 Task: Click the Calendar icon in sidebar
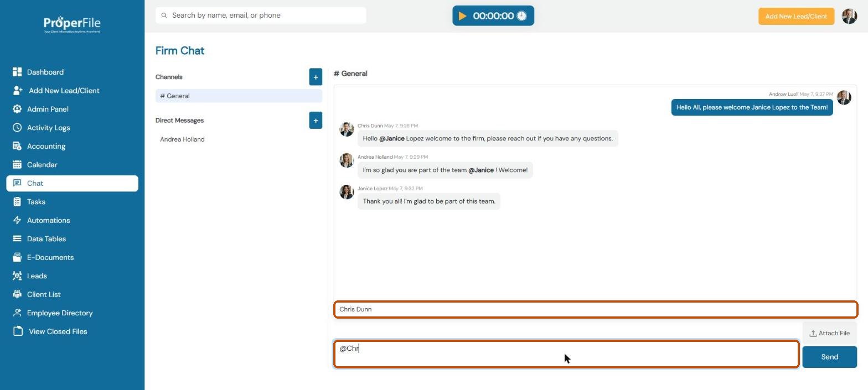tap(17, 164)
